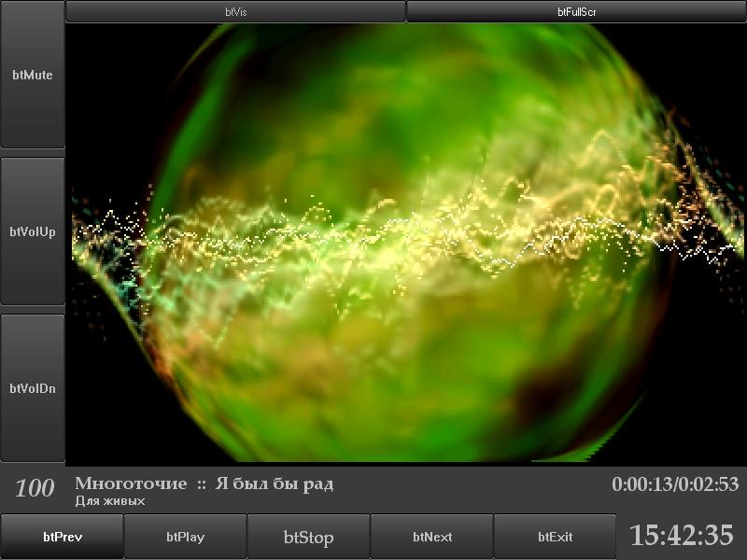Raise volume with the btVolUp button
Image resolution: width=747 pixels, height=560 pixels.
pos(33,231)
